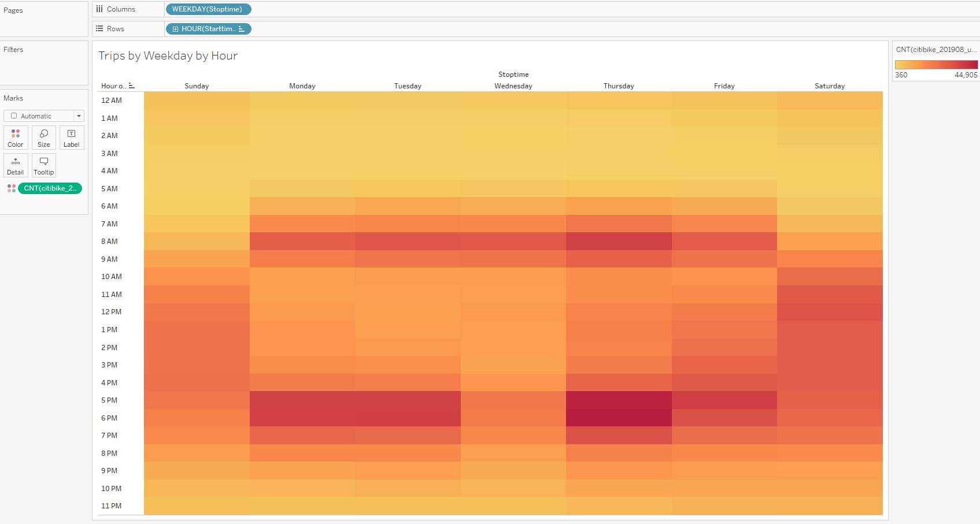Click the Rows shelf icon

point(99,28)
